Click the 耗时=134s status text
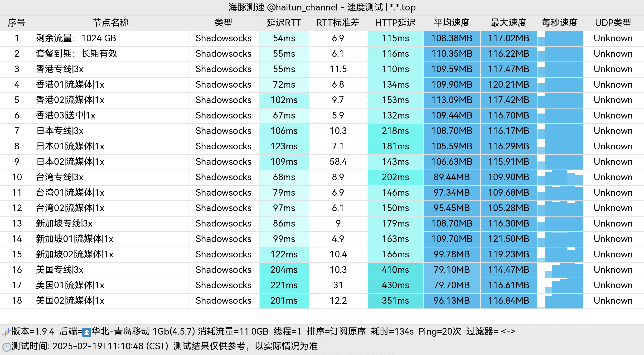Viewport: 644px width, 355px height. [392, 331]
